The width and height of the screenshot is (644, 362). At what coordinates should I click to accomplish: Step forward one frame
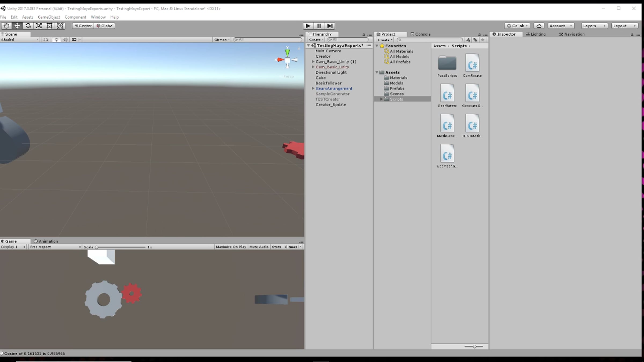pos(330,26)
